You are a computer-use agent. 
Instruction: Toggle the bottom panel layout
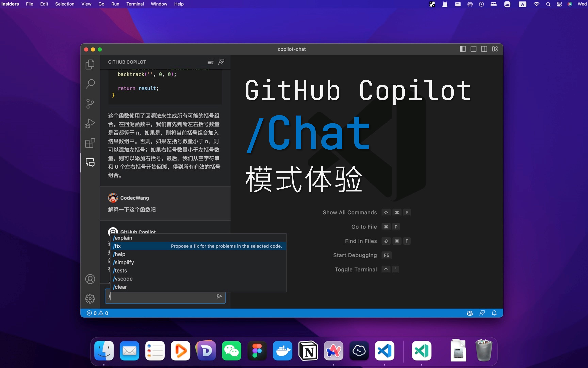473,49
